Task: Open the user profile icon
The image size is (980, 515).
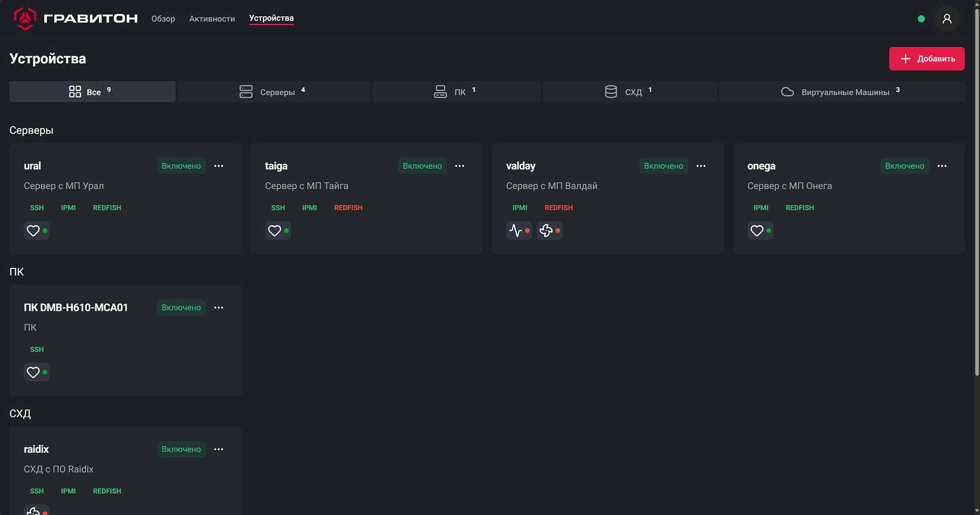Action: tap(947, 19)
